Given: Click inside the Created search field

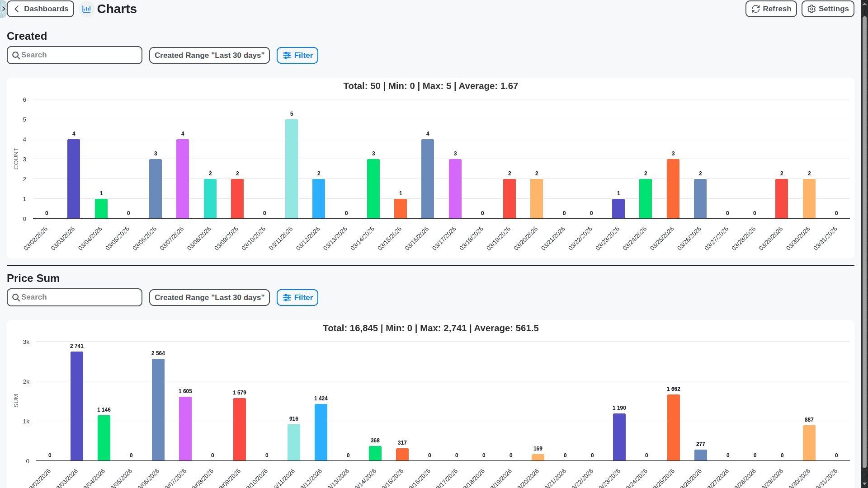Looking at the screenshot, I should 74,55.
